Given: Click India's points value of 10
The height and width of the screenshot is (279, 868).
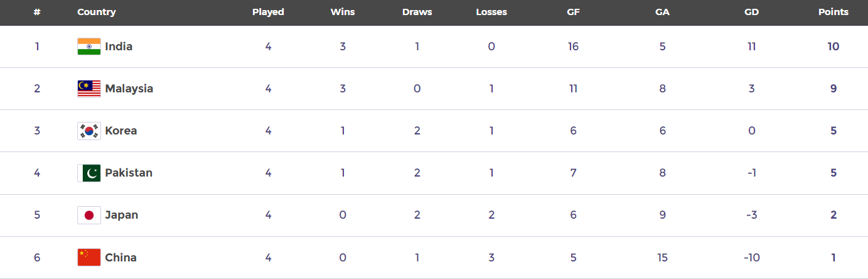Looking at the screenshot, I should (833, 46).
